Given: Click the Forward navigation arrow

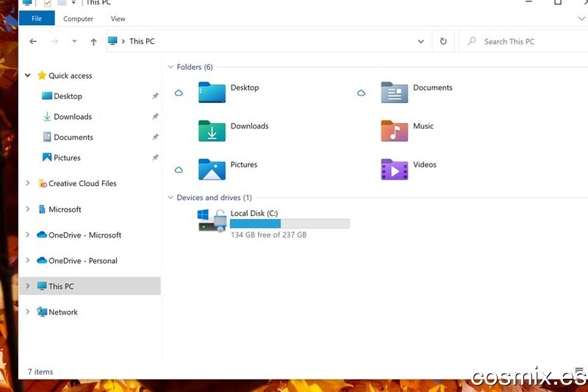Looking at the screenshot, I should (x=54, y=41).
